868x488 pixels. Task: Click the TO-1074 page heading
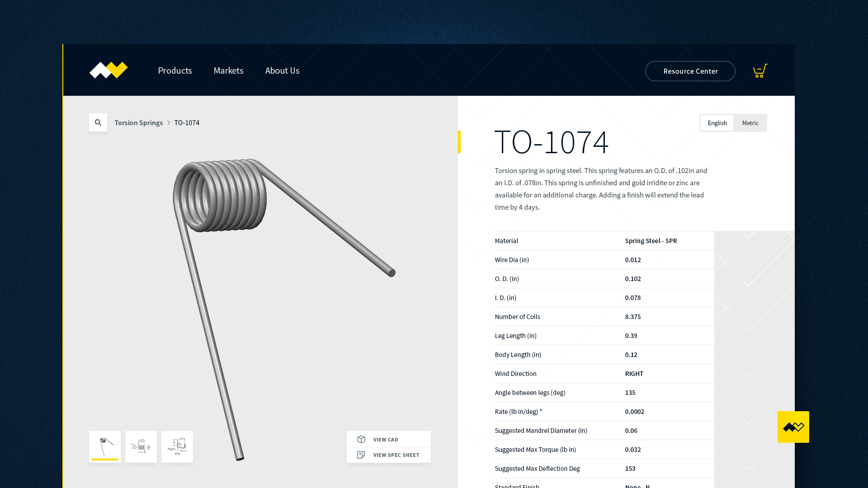click(x=552, y=142)
